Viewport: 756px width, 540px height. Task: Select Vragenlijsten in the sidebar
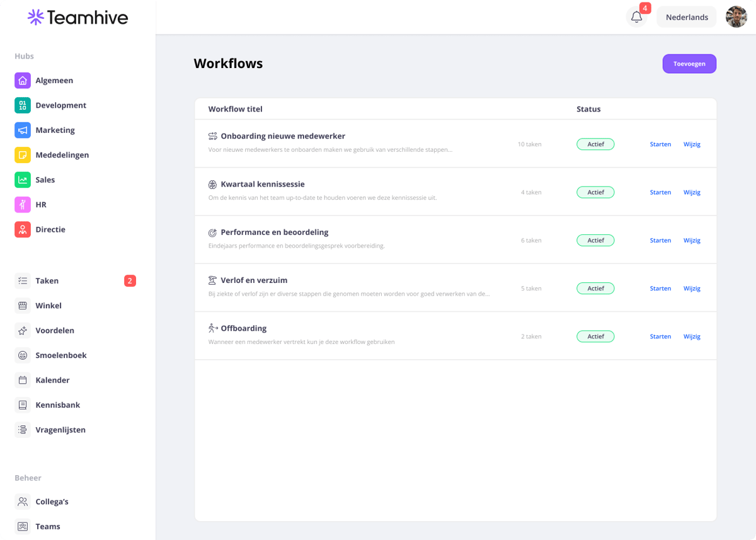pos(60,430)
